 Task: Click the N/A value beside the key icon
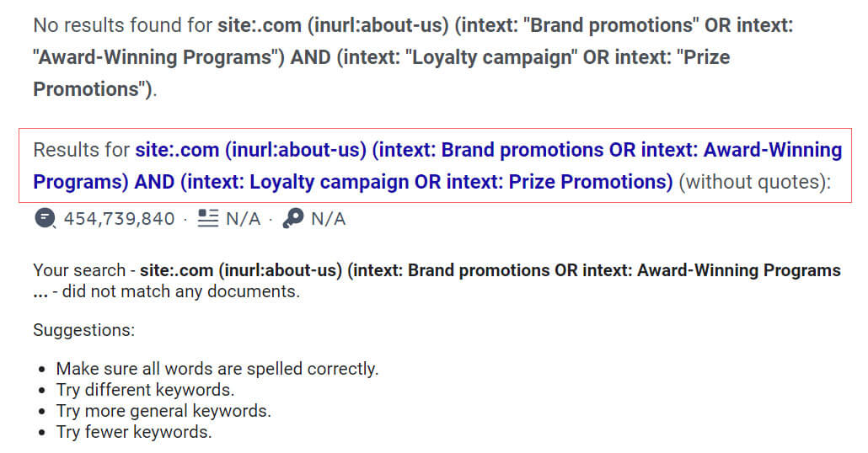pos(328,219)
